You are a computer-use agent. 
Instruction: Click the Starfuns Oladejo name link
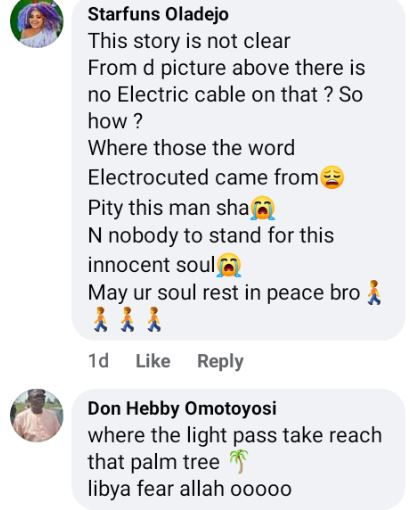pos(158,14)
